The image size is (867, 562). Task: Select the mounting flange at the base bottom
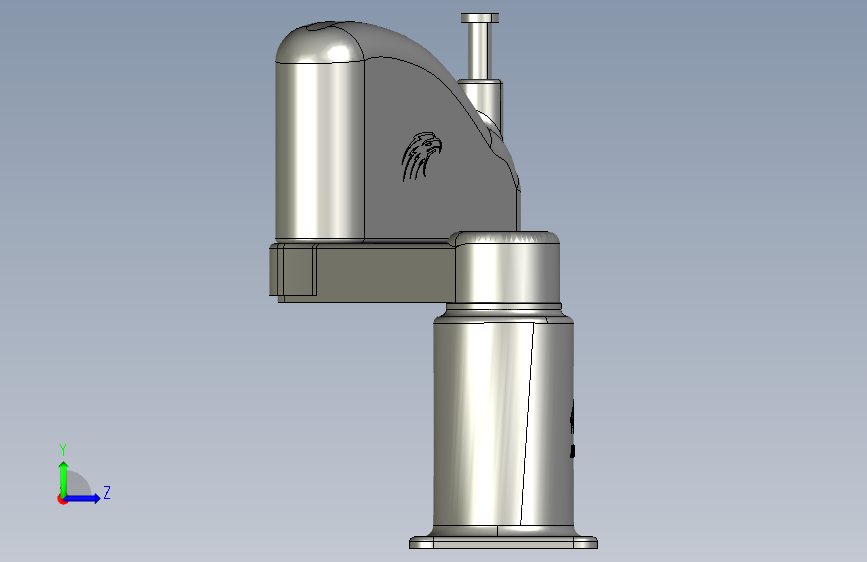point(503,541)
